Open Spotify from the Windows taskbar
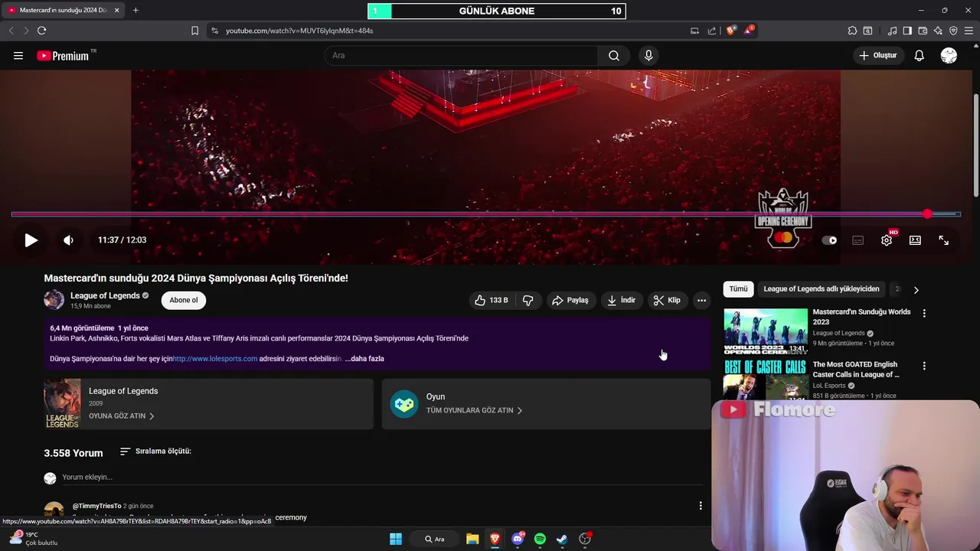Viewport: 980px width, 551px height. pyautogui.click(x=540, y=539)
